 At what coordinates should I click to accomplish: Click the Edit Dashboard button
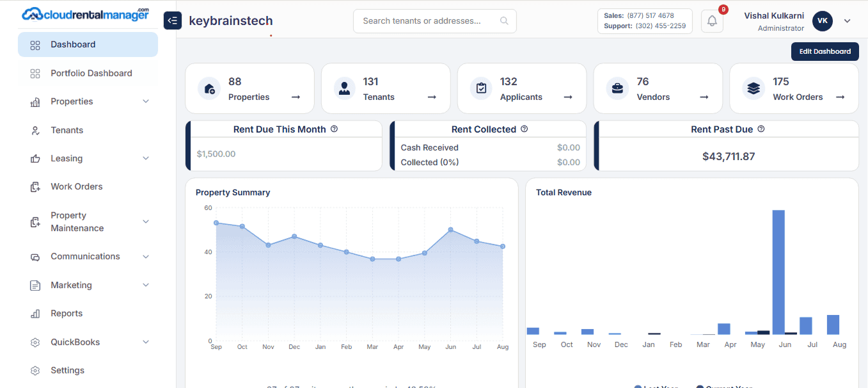[x=825, y=51]
